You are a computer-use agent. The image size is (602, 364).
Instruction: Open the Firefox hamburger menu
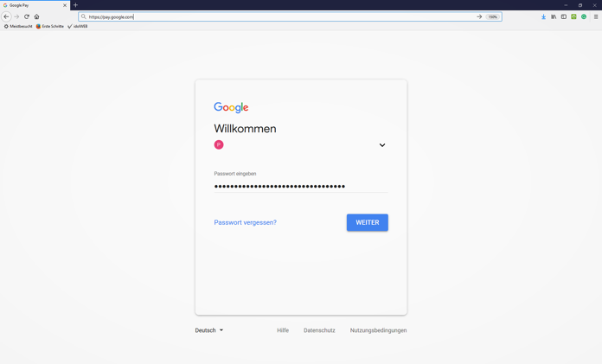(596, 16)
